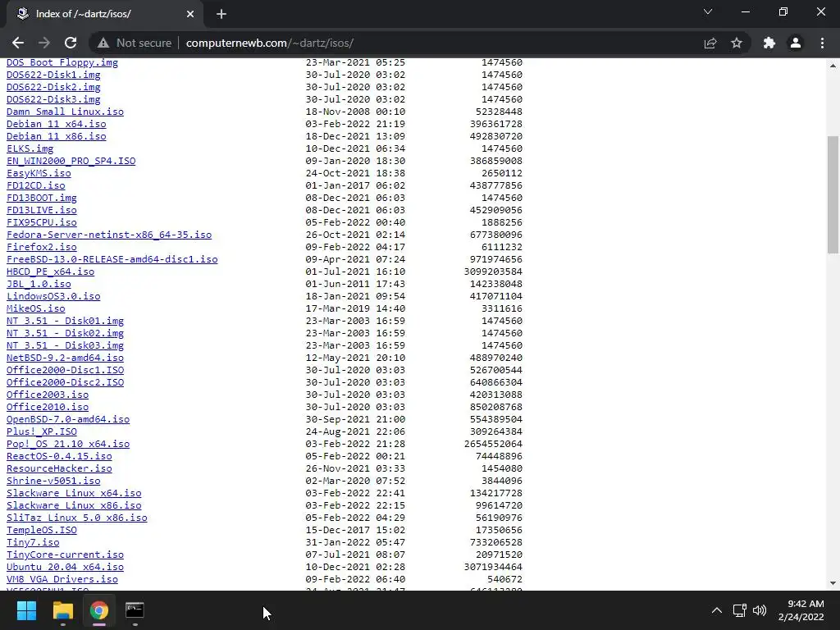Download FreeBSD-13.0-RELEASE-amd64-disc1.iso
840x630 pixels.
pyautogui.click(x=112, y=260)
